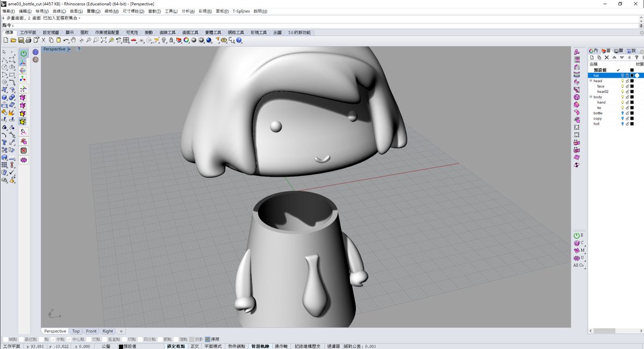Image resolution: width=644 pixels, height=349 pixels.
Task: Click the Open file folder icon
Action: (x=13, y=40)
